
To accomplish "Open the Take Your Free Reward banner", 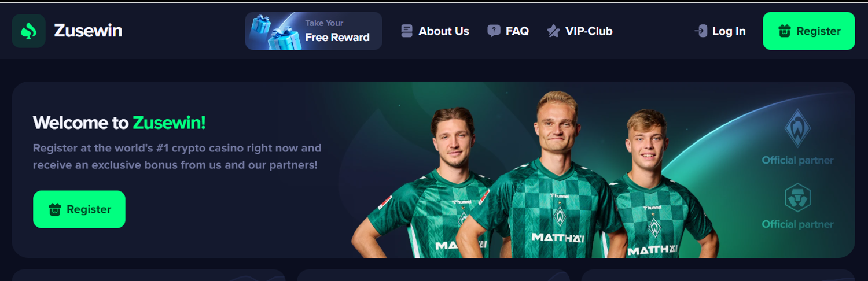I will pos(314,31).
